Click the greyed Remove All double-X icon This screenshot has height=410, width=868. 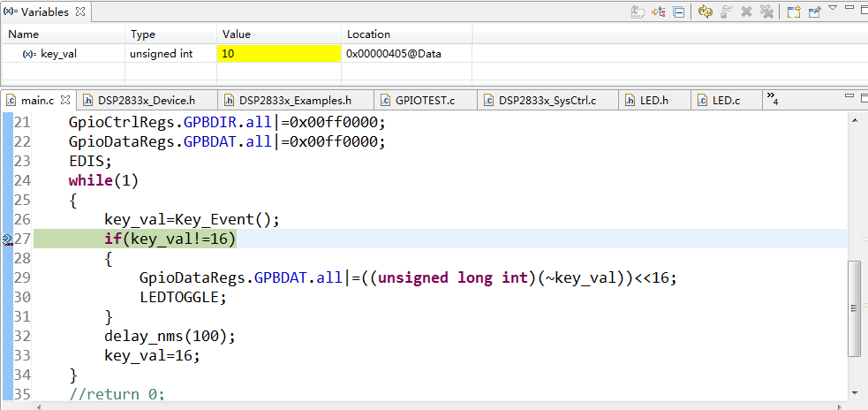(766, 11)
